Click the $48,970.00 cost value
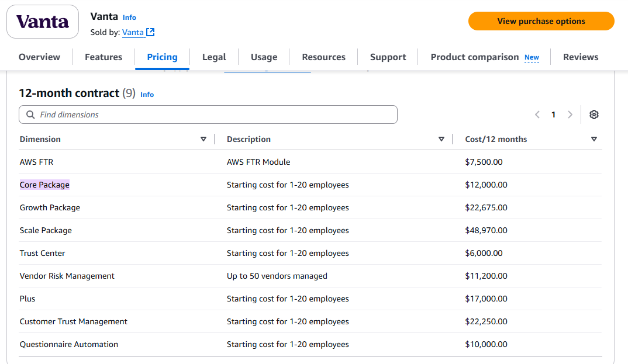Viewport: 628px width, 364px height. click(486, 230)
